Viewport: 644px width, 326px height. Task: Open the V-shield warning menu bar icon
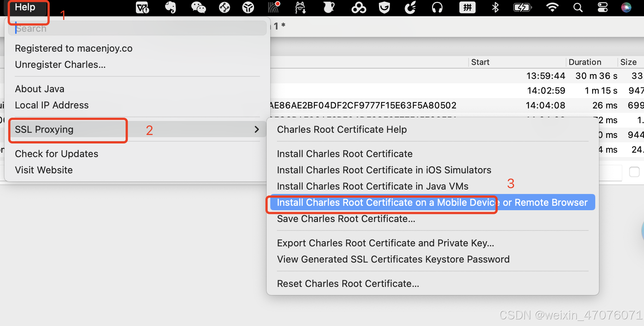(x=142, y=7)
